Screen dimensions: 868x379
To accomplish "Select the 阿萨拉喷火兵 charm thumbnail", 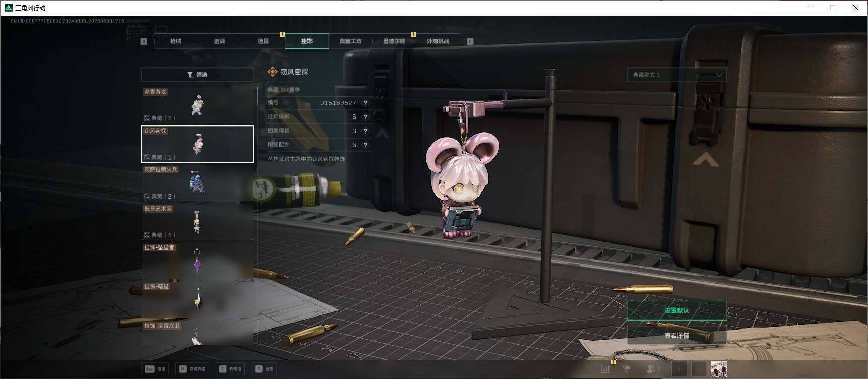I will click(197, 183).
